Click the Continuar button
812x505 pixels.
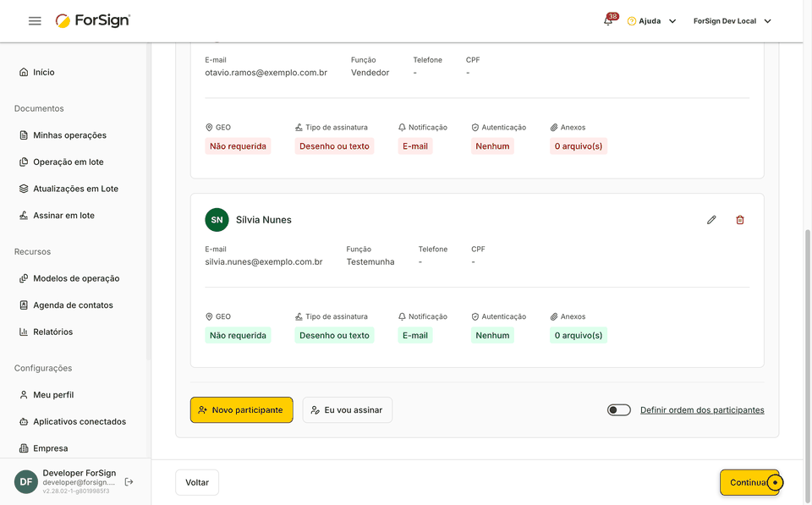(749, 483)
